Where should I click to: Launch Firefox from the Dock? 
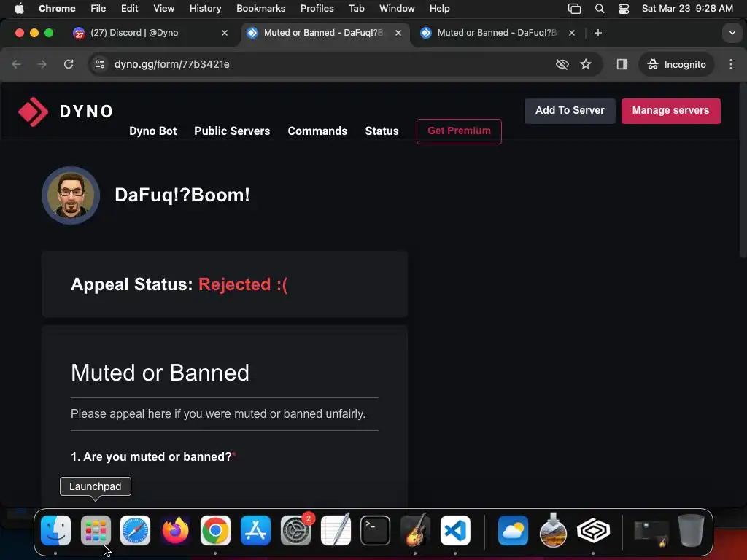coord(175,530)
